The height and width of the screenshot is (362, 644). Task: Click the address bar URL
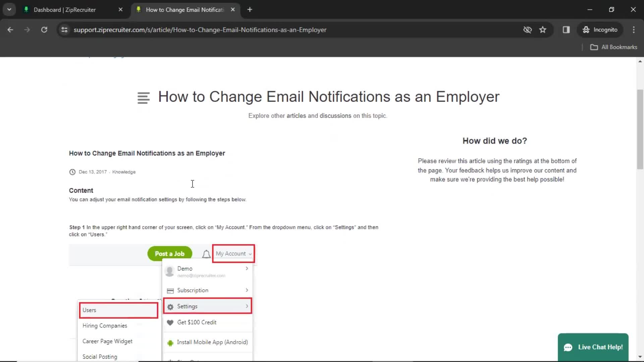pyautogui.click(x=200, y=30)
